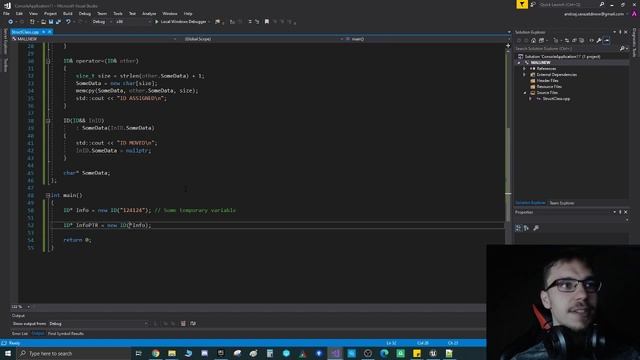This screenshot has width=640, height=360.
Task: Click the Open File toolbar icon
Action: coord(43,22)
